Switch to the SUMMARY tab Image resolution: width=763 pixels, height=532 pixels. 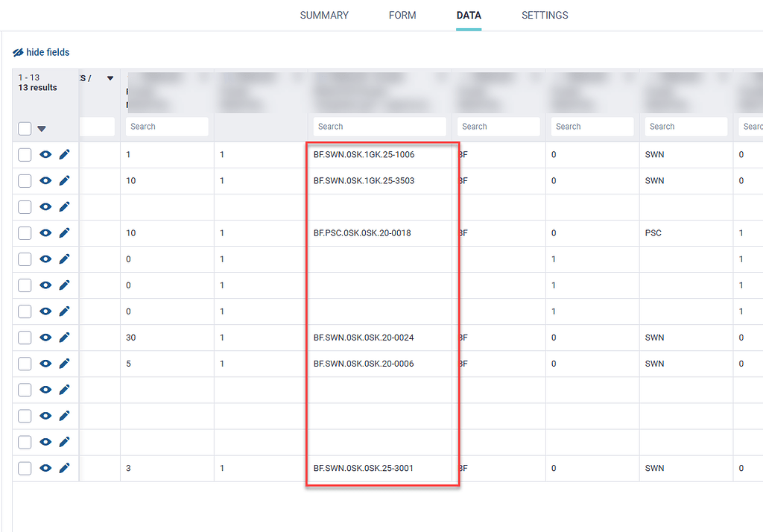[324, 15]
